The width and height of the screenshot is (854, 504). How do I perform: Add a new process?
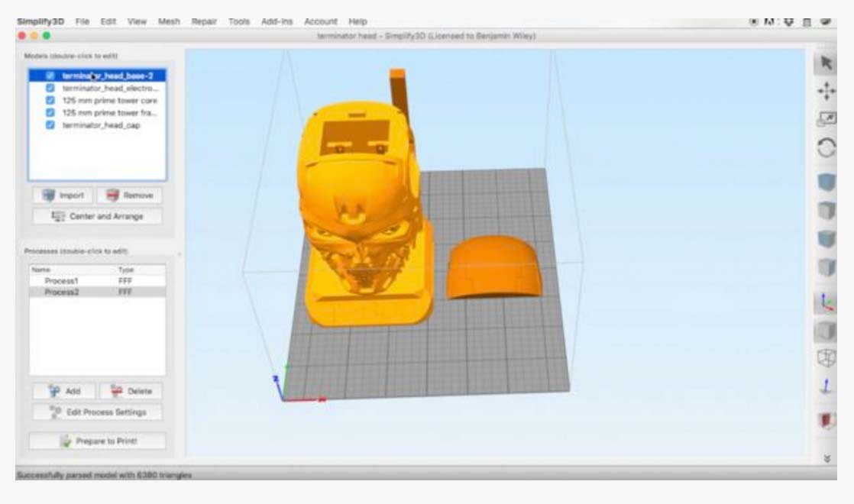coord(64,391)
